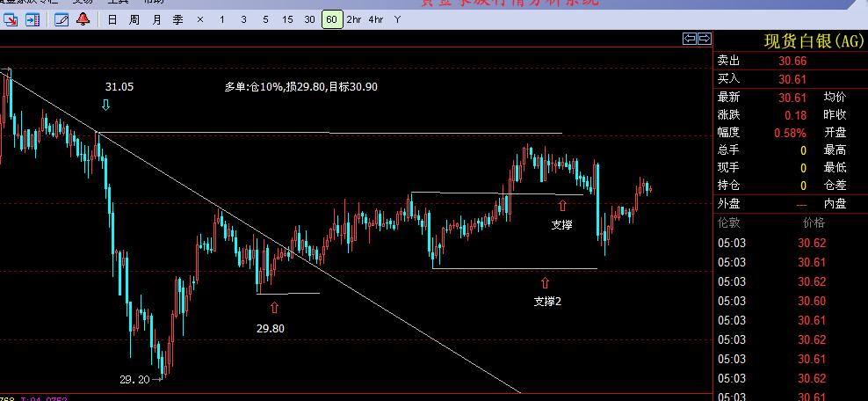The width and height of the screenshot is (868, 401).
Task: Click the left arrow button above chart
Action: point(689,38)
